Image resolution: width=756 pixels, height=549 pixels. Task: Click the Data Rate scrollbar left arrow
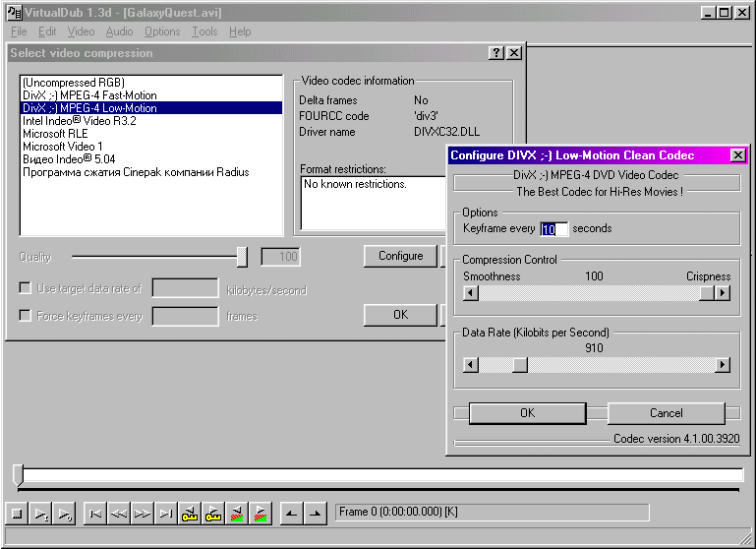[x=471, y=365]
